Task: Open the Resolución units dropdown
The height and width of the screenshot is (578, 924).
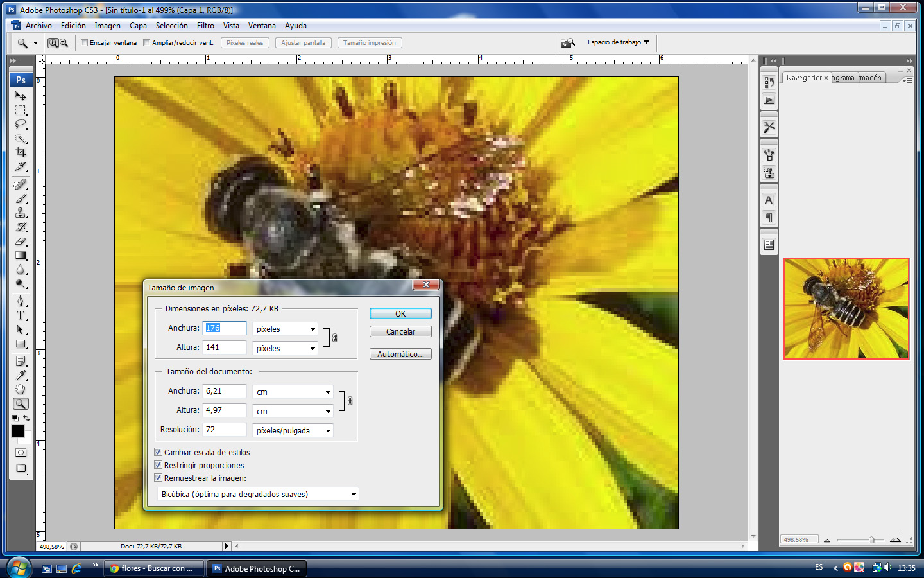Action: click(x=293, y=430)
